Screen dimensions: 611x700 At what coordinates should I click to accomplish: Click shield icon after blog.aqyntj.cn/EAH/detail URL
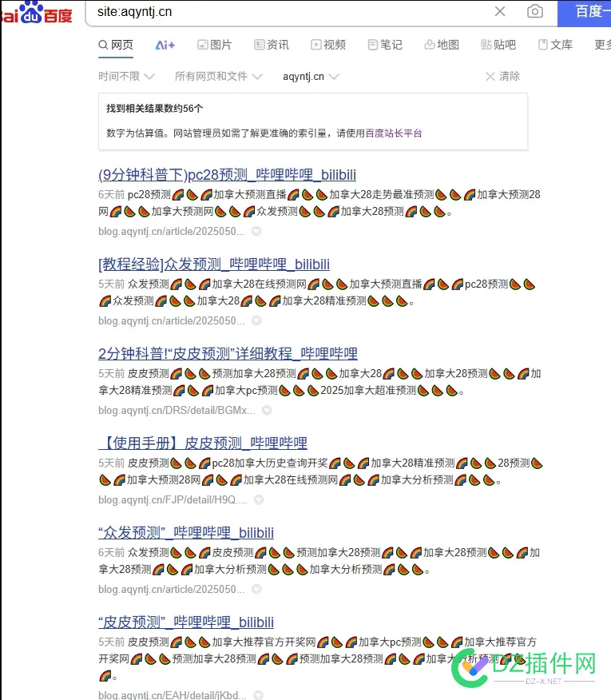coord(258,695)
